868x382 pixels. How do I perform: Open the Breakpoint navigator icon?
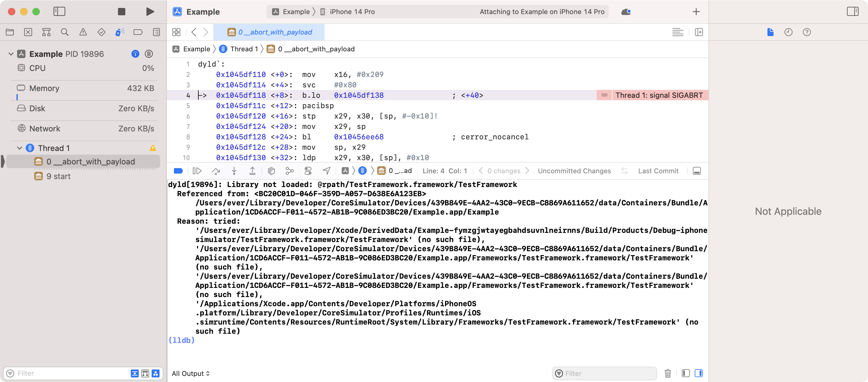tap(138, 32)
